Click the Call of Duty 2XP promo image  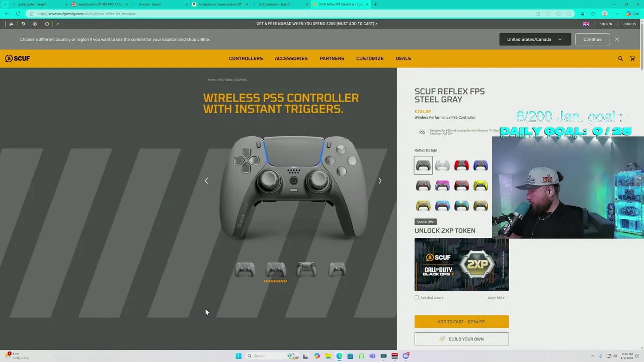pos(461,264)
